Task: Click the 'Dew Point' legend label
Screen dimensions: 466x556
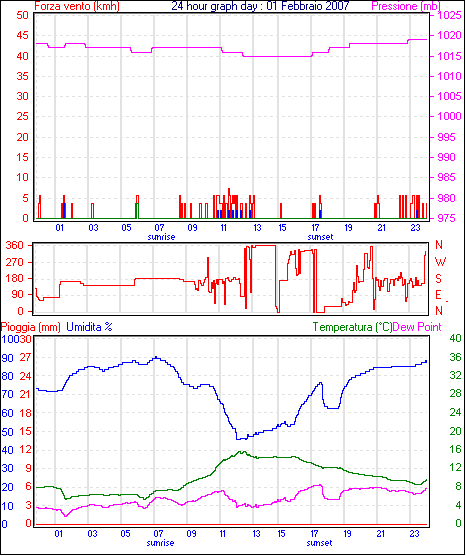Action: (x=417, y=327)
